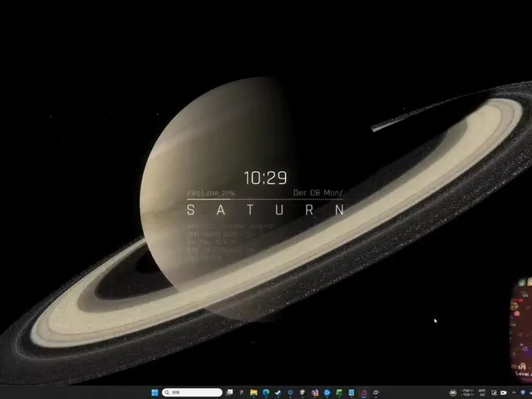
Task: Open the blue checkmark app icon
Action: [278, 392]
